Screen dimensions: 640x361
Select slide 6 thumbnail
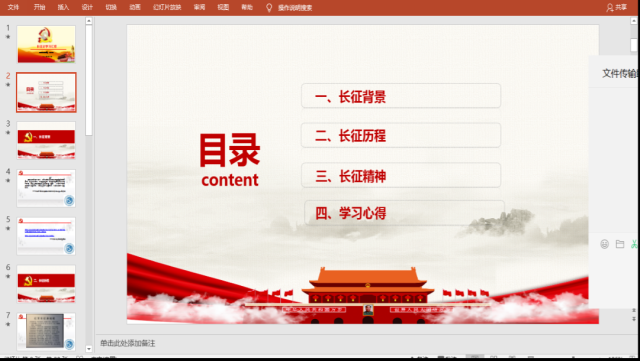pyautogui.click(x=46, y=284)
